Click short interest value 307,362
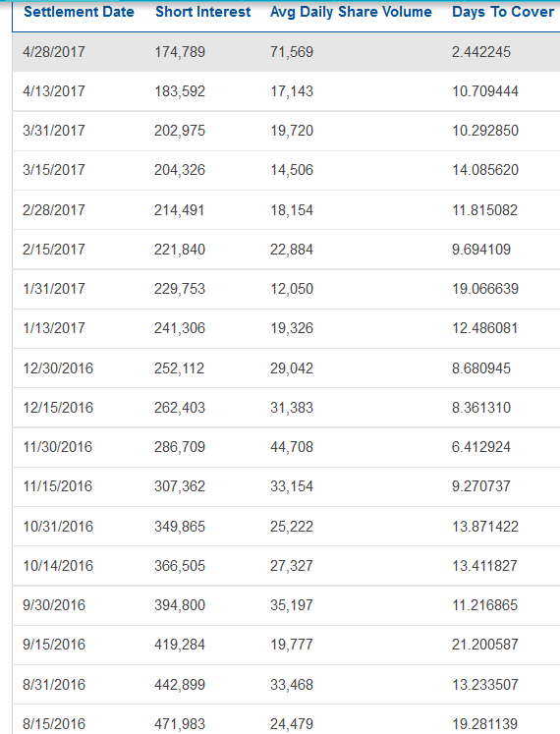The image size is (560, 734). coord(180,486)
